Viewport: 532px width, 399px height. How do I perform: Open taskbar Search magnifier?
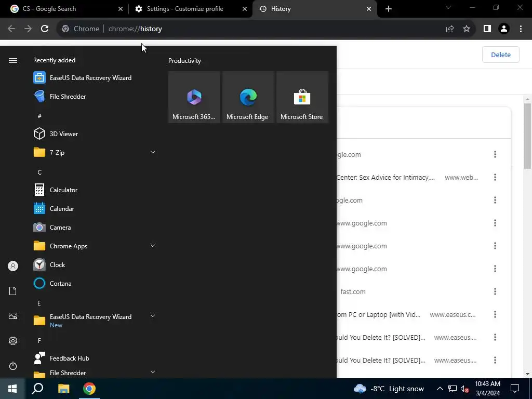point(37,389)
